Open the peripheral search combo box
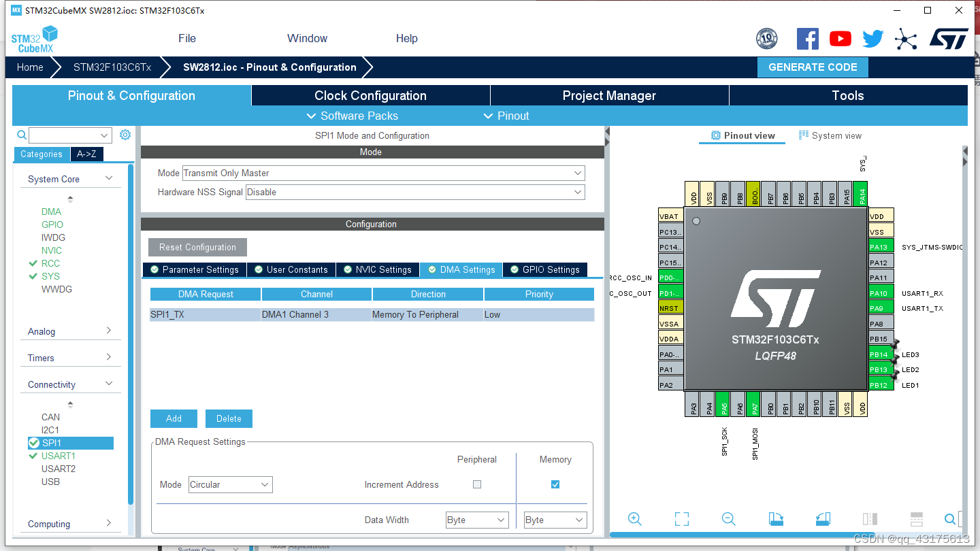This screenshot has width=980, height=551. tap(70, 135)
